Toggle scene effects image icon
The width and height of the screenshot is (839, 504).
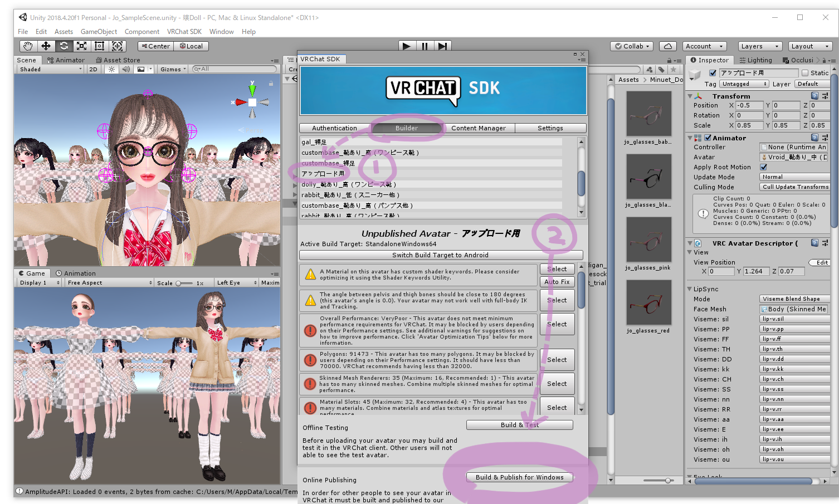click(141, 69)
